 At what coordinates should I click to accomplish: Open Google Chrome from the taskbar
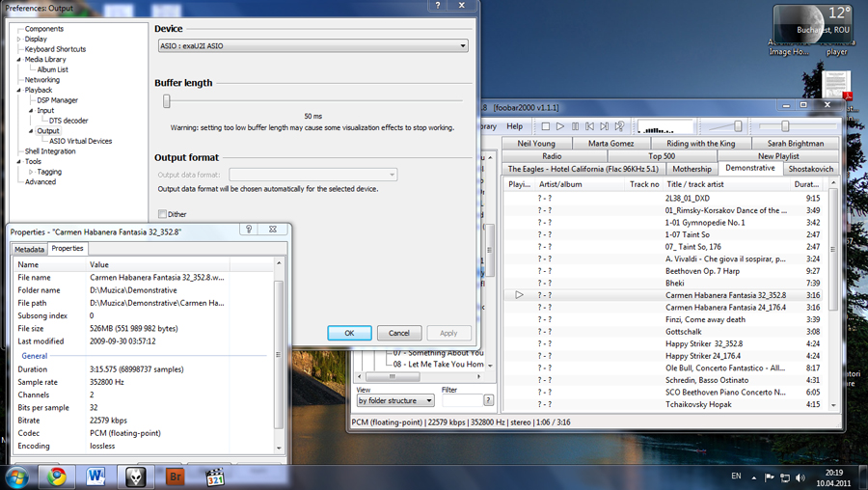point(57,476)
